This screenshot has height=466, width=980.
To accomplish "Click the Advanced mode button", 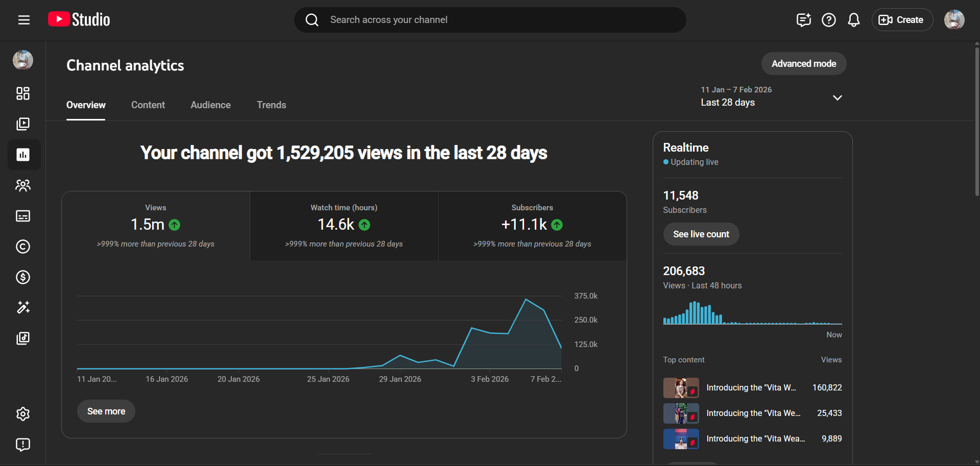I will coord(803,64).
